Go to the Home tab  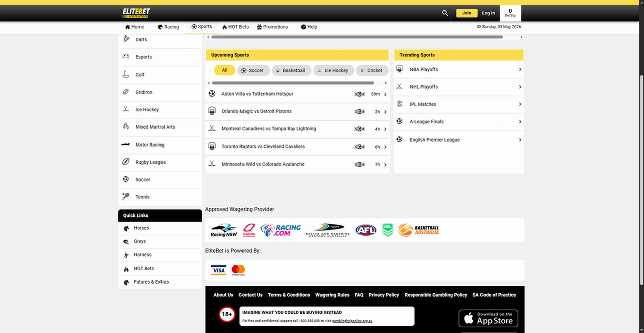[134, 27]
